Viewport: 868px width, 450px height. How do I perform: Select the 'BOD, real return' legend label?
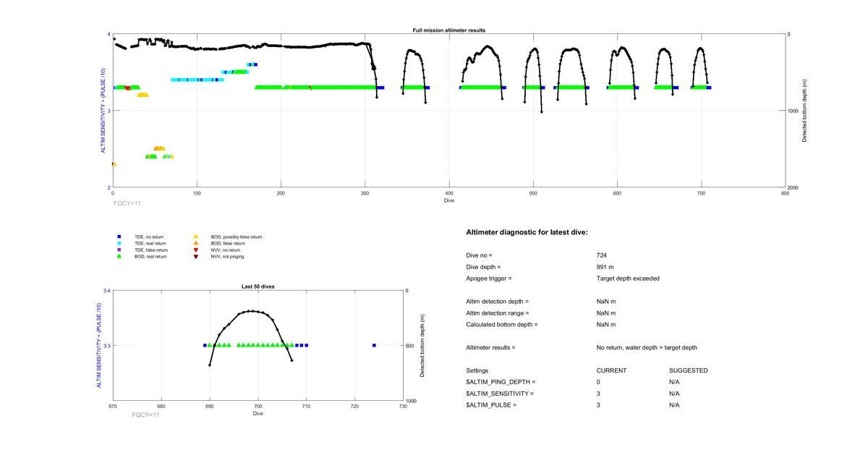tap(150, 256)
